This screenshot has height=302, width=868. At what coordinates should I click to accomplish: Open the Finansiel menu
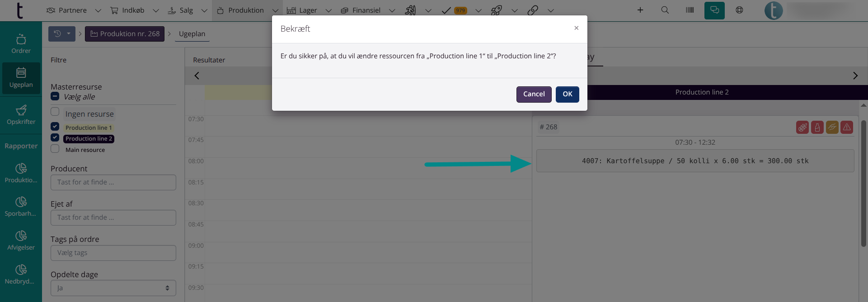[x=366, y=10]
